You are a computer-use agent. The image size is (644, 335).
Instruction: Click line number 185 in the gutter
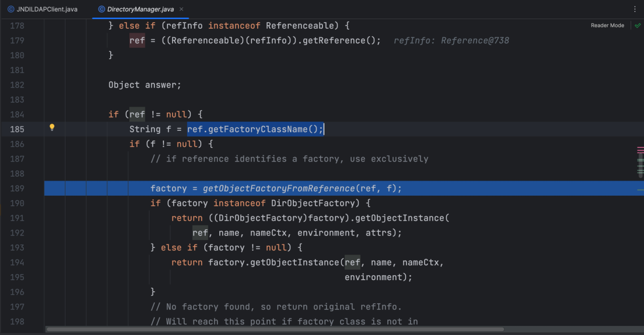[x=17, y=129]
